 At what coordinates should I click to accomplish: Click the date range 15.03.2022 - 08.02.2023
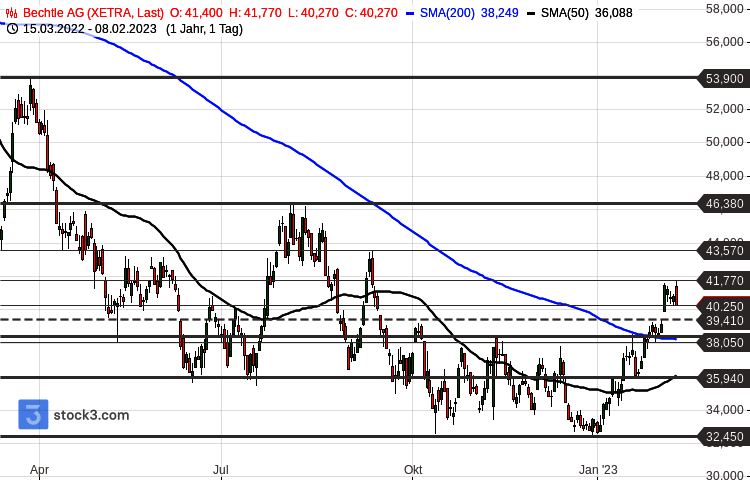pyautogui.click(x=89, y=29)
